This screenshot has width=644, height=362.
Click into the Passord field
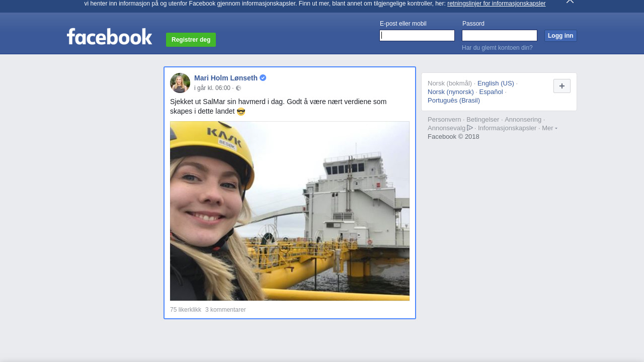point(499,35)
